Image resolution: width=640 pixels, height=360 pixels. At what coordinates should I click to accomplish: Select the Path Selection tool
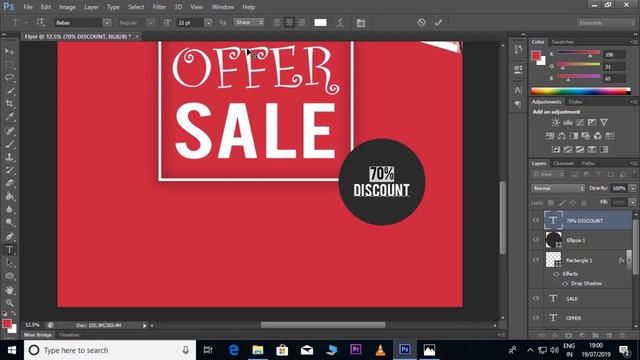coord(9,262)
